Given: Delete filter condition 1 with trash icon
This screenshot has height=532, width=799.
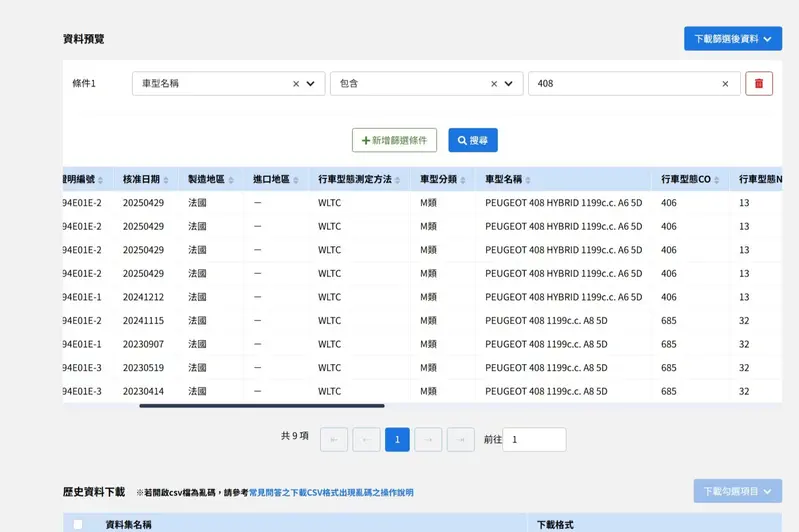Looking at the screenshot, I should [758, 84].
